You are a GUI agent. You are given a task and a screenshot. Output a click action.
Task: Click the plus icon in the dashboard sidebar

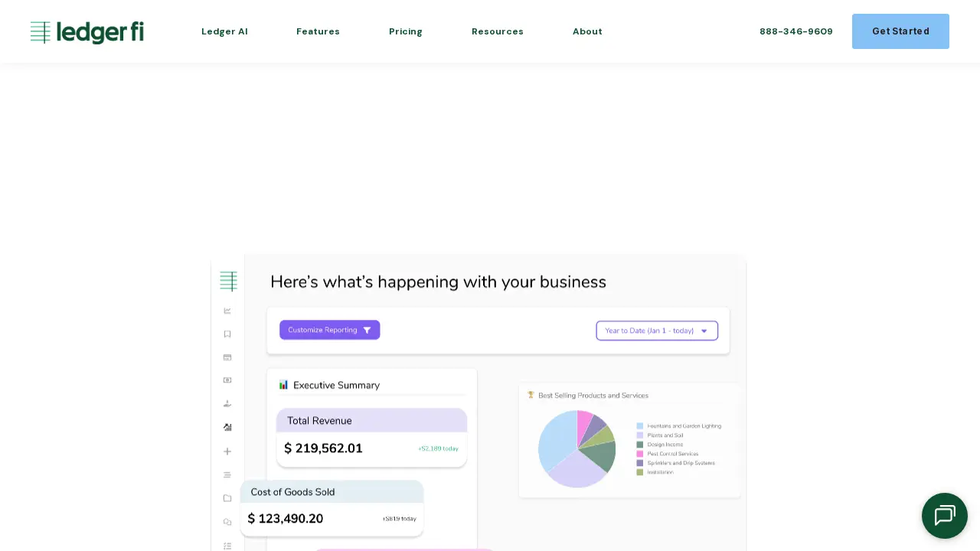click(x=227, y=452)
